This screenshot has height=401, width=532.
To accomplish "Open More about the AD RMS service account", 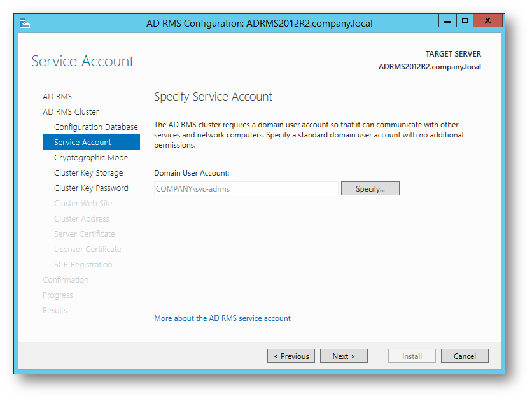I will coord(222,318).
